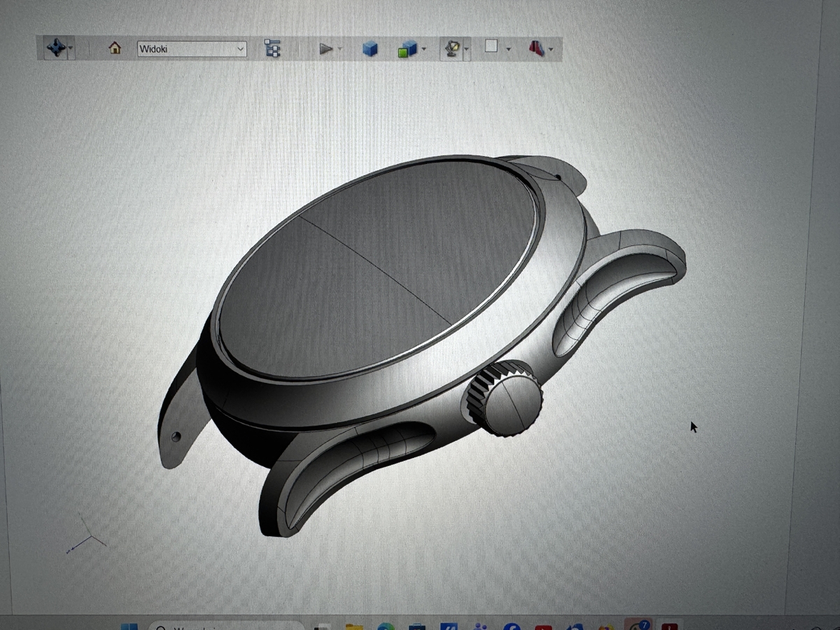
Task: Open File Explorer from the taskbar
Action: pyautogui.click(x=354, y=627)
